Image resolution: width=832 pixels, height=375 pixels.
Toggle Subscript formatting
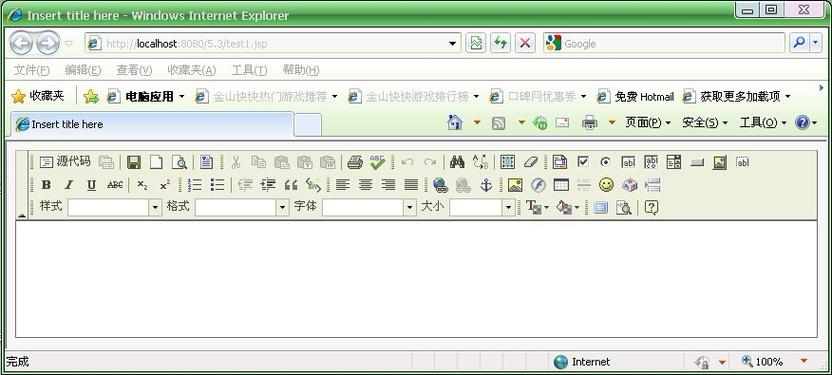[x=142, y=185]
